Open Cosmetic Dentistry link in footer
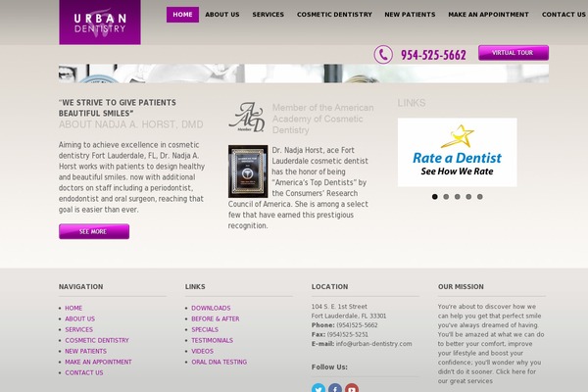Screen dimensions: 588x392 [97, 341]
